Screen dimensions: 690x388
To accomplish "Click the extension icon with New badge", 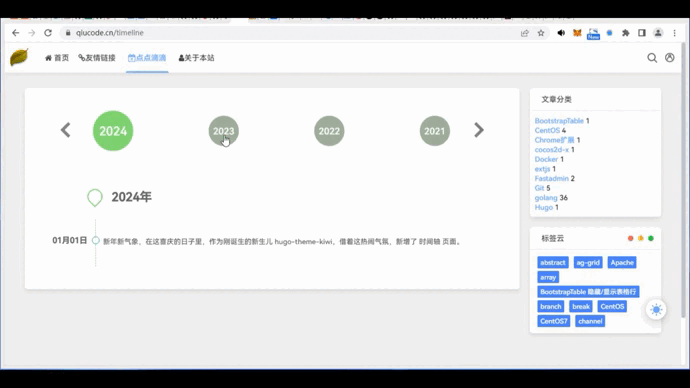I will [x=593, y=34].
